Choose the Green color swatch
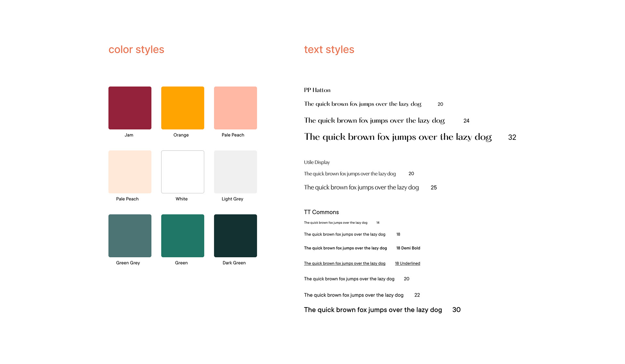Image resolution: width=625 pixels, height=364 pixels. click(183, 236)
